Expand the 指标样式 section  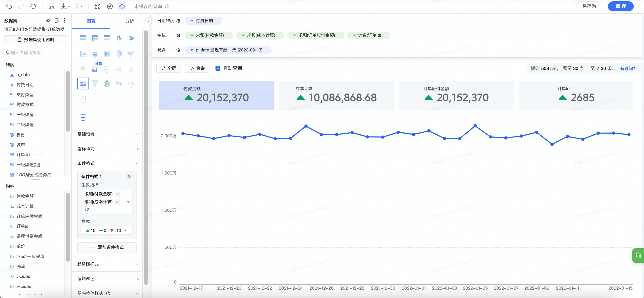pos(107,149)
